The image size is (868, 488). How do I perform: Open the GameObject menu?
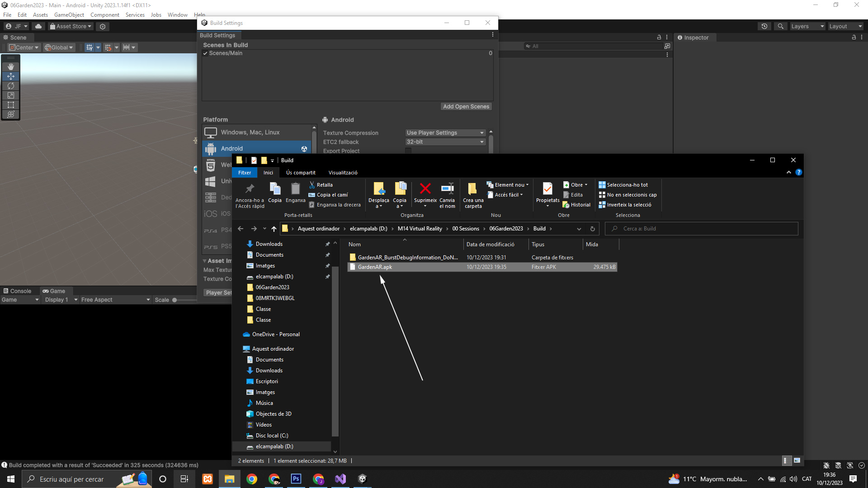coord(69,15)
